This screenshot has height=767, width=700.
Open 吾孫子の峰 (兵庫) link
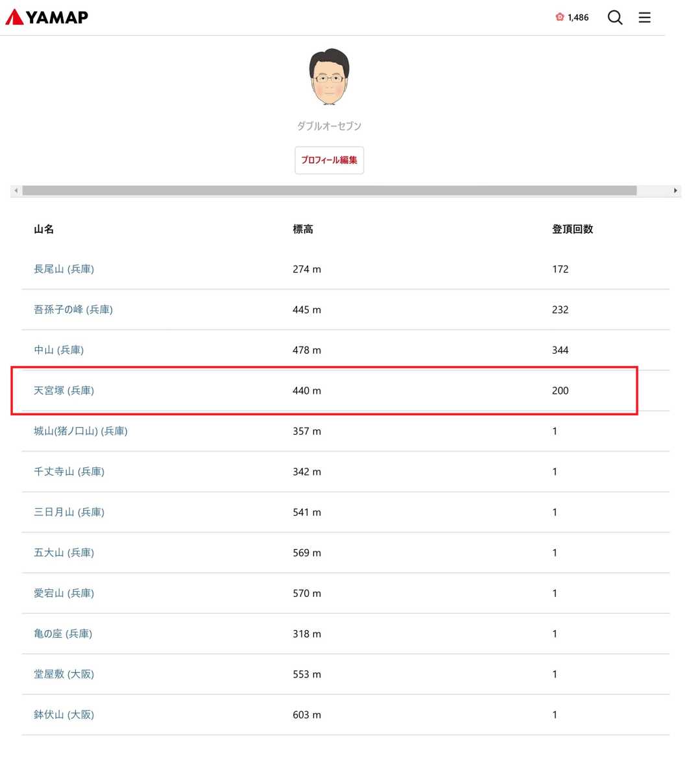(73, 310)
